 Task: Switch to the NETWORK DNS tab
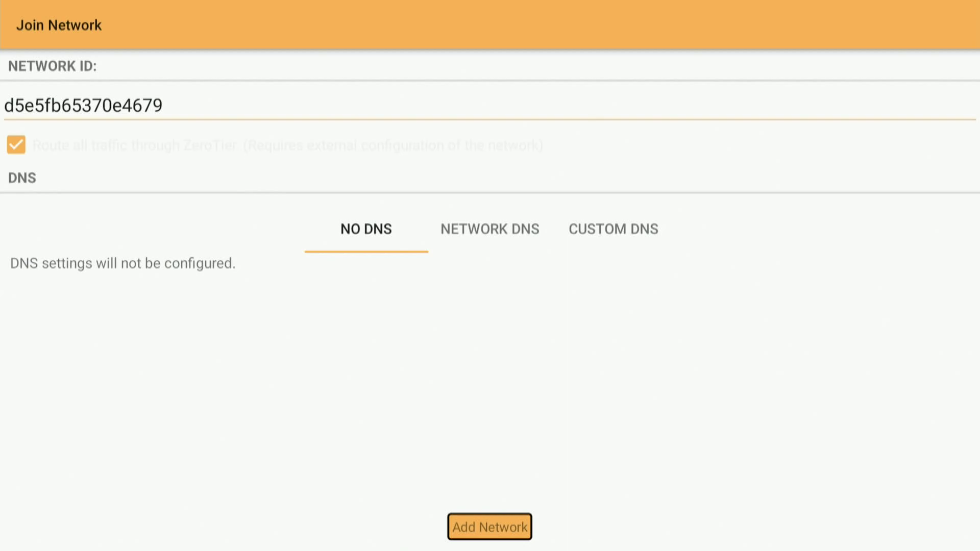click(489, 229)
